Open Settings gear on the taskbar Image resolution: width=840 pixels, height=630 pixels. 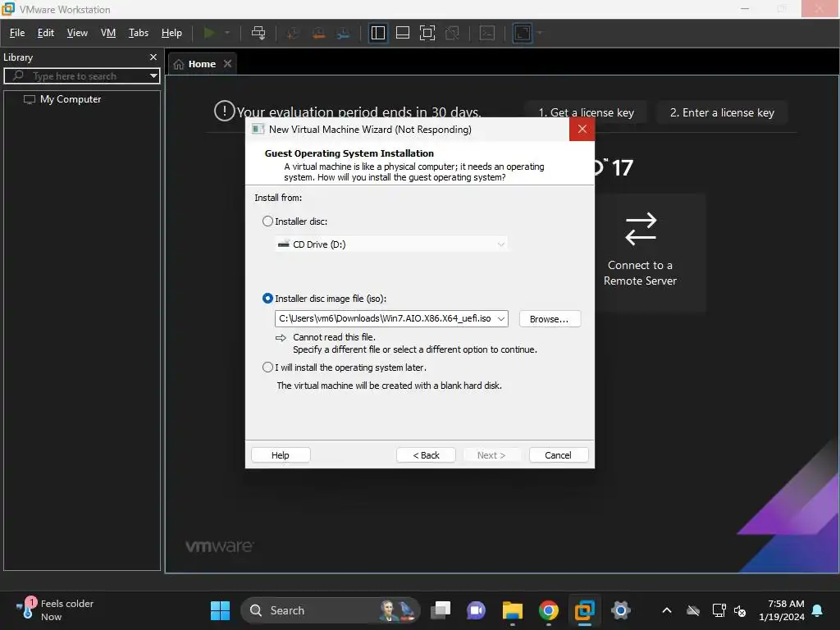(x=620, y=610)
